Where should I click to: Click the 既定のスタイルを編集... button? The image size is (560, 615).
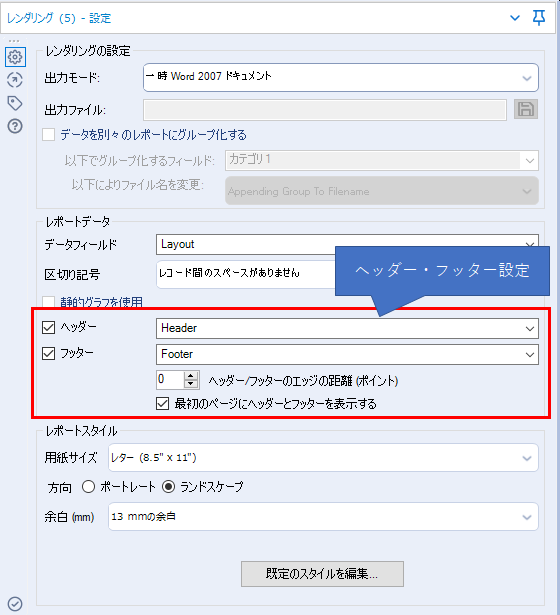(322, 574)
